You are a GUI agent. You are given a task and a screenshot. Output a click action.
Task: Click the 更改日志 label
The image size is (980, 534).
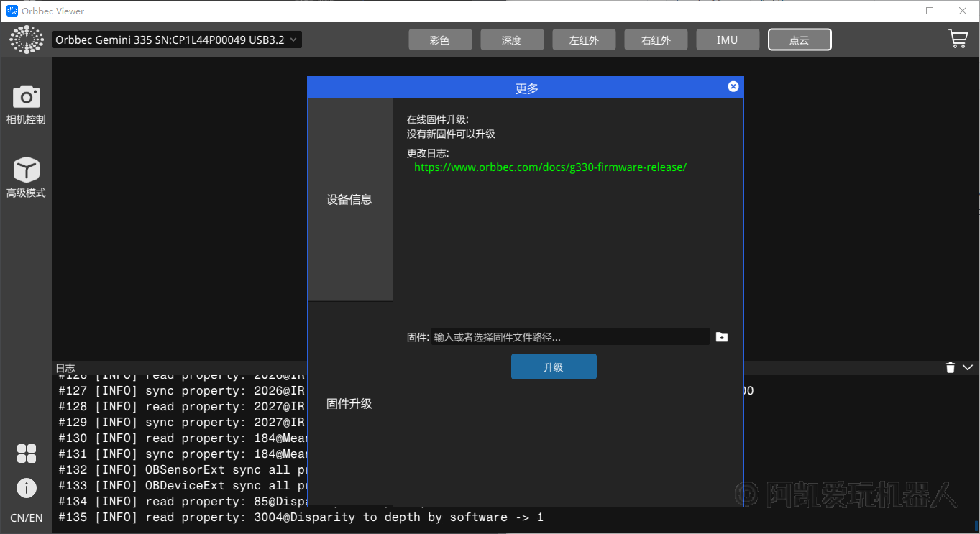(428, 154)
